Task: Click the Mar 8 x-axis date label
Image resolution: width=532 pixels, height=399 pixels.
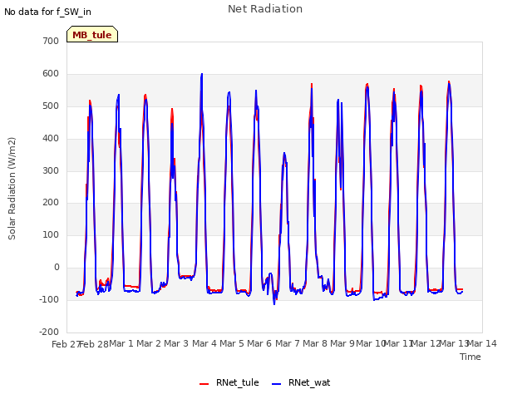Action: [x=315, y=343]
